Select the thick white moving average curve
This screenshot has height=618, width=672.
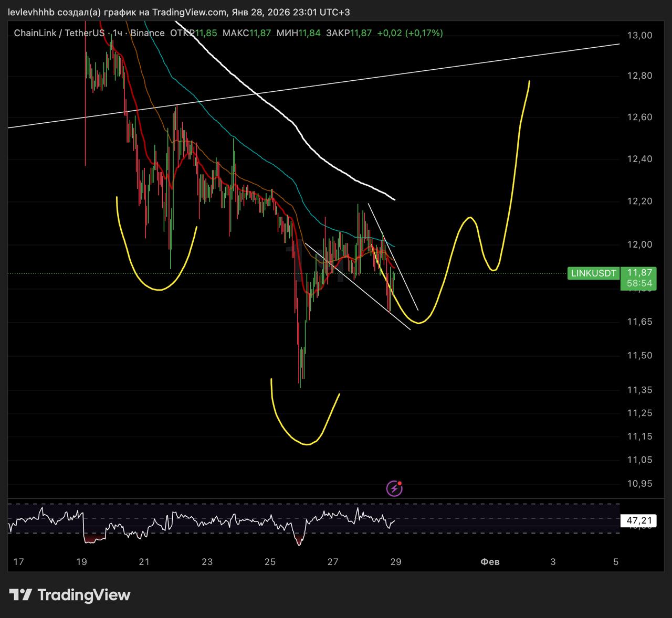[294, 126]
